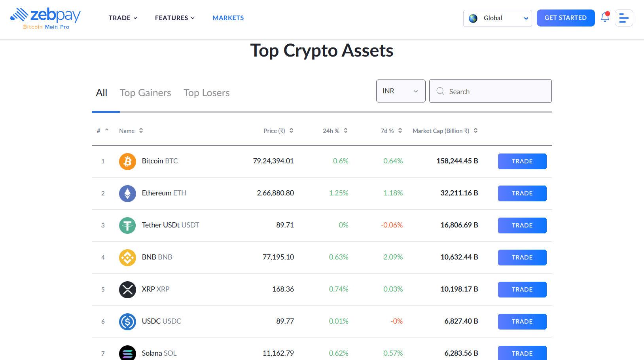Toggle sorting on the 24h % column

(x=345, y=130)
